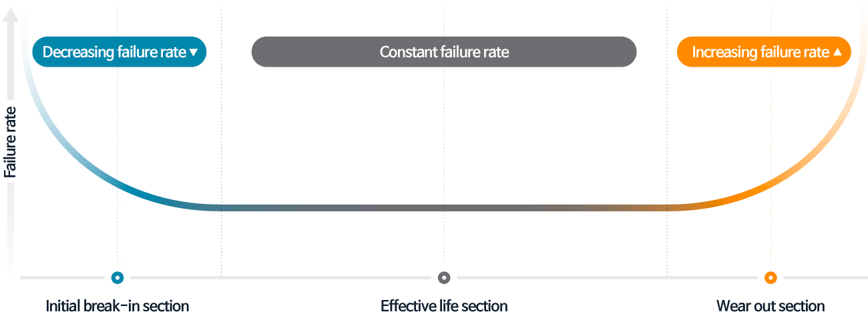868x320 pixels.
Task: Select the Decreasing failure rate pill
Action: 120,52
